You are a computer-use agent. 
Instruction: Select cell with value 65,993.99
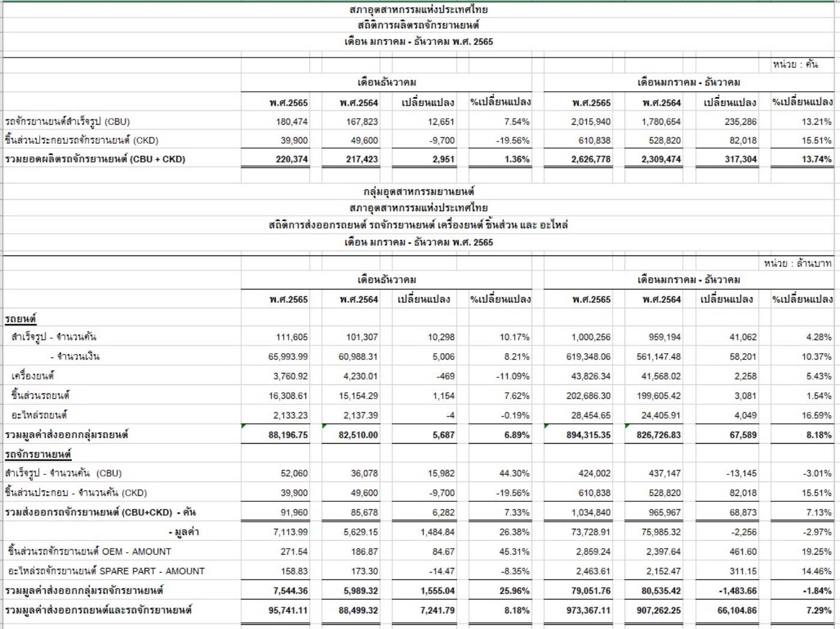point(288,357)
